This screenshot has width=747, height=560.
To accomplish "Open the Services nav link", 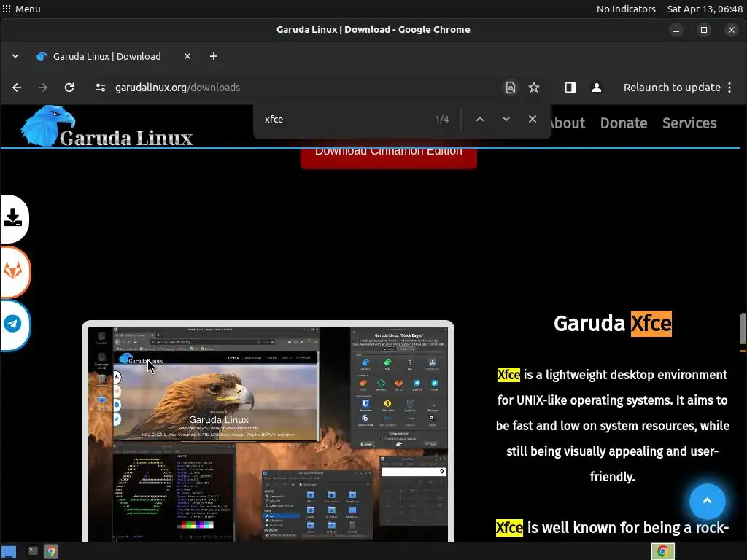I will pyautogui.click(x=689, y=123).
